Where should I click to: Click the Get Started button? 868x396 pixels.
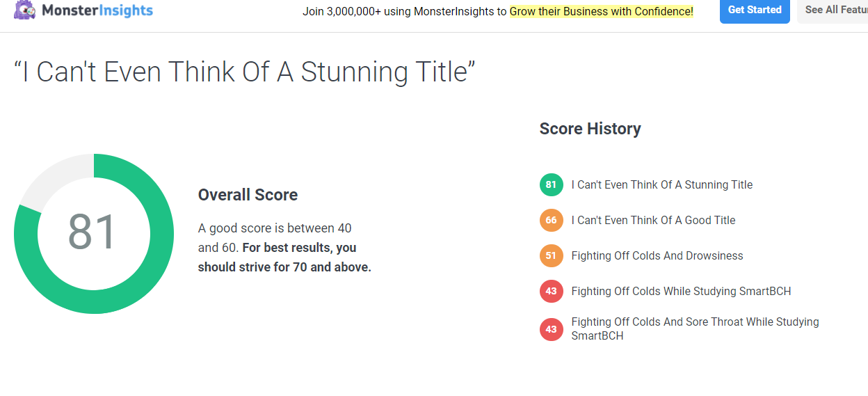(755, 10)
